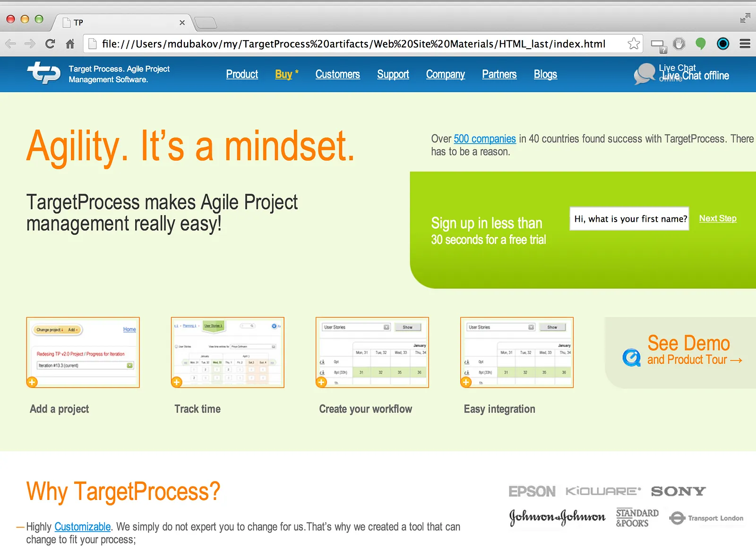The width and height of the screenshot is (756, 551).
Task: Click the screen cast extension icon
Action: coord(659,46)
